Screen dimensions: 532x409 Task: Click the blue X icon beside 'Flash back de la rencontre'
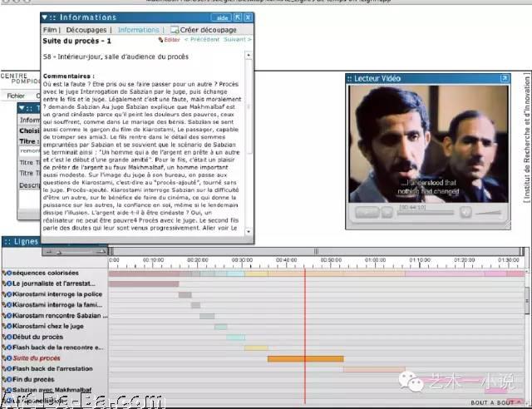tap(9, 347)
